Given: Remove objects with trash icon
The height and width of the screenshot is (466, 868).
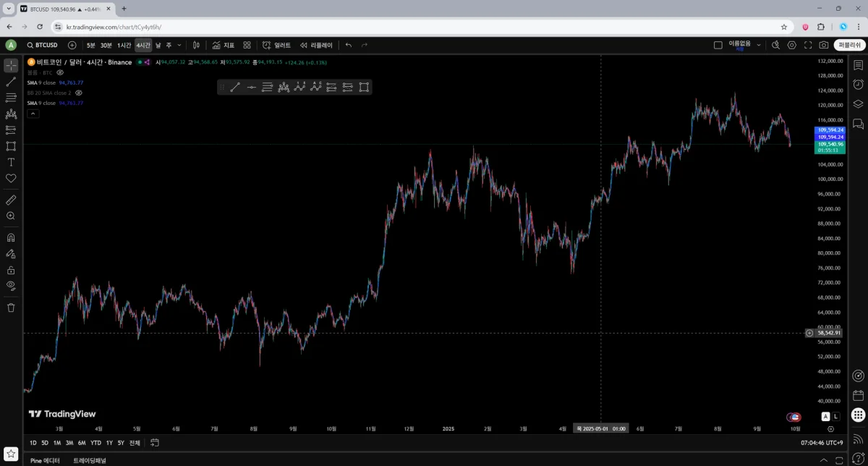Looking at the screenshot, I should pyautogui.click(x=11, y=308).
